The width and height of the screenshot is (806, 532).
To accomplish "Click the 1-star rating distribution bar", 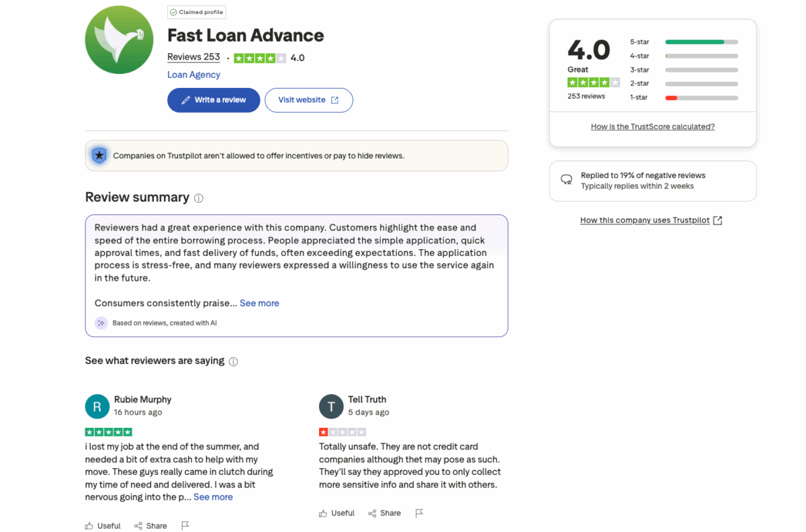I will click(701, 97).
